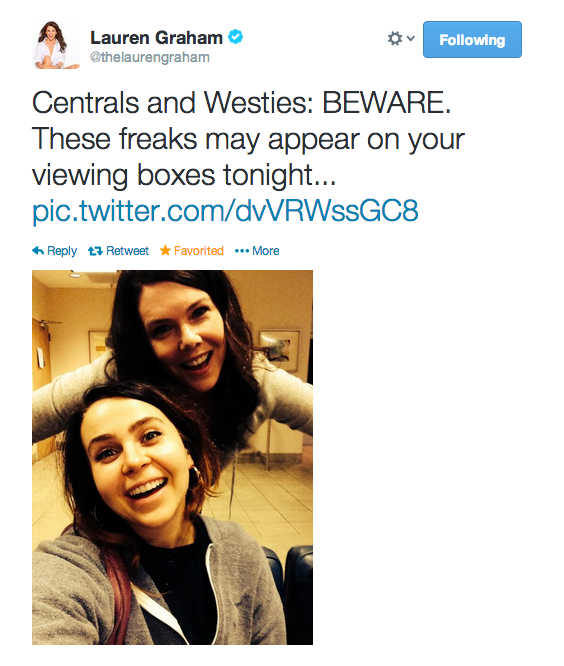This screenshot has height=666, width=564.
Task: Click the Reply arrow icon
Action: pos(38,251)
